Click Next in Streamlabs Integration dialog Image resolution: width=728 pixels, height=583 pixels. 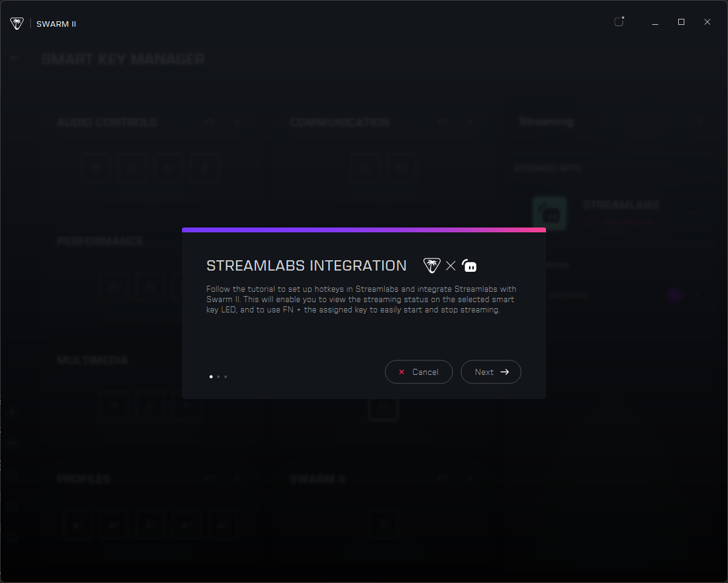491,372
